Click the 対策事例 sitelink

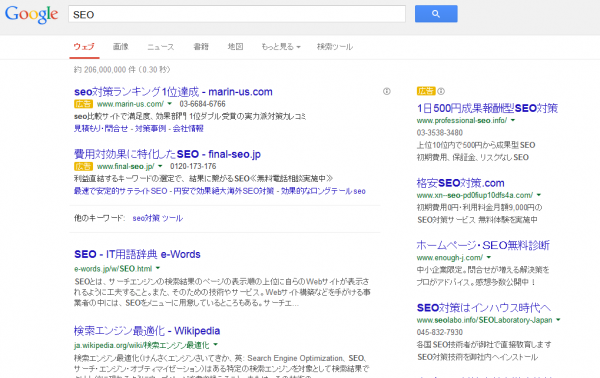pos(150,129)
